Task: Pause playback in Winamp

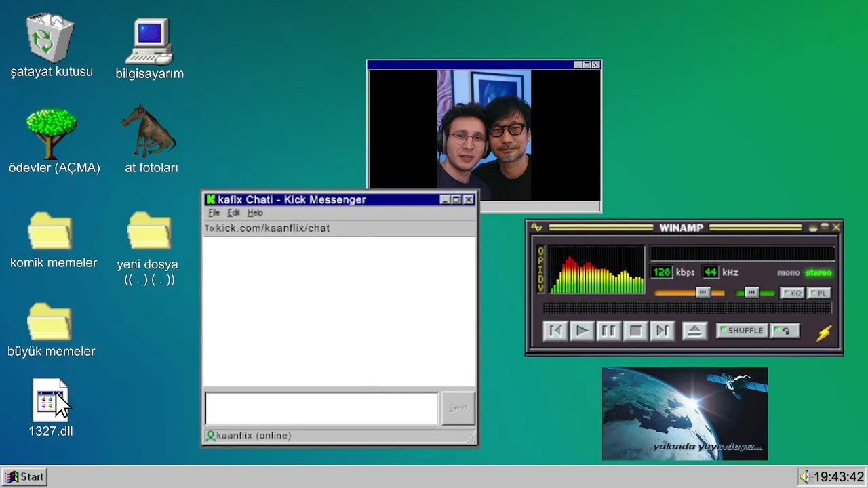Action: (608, 331)
